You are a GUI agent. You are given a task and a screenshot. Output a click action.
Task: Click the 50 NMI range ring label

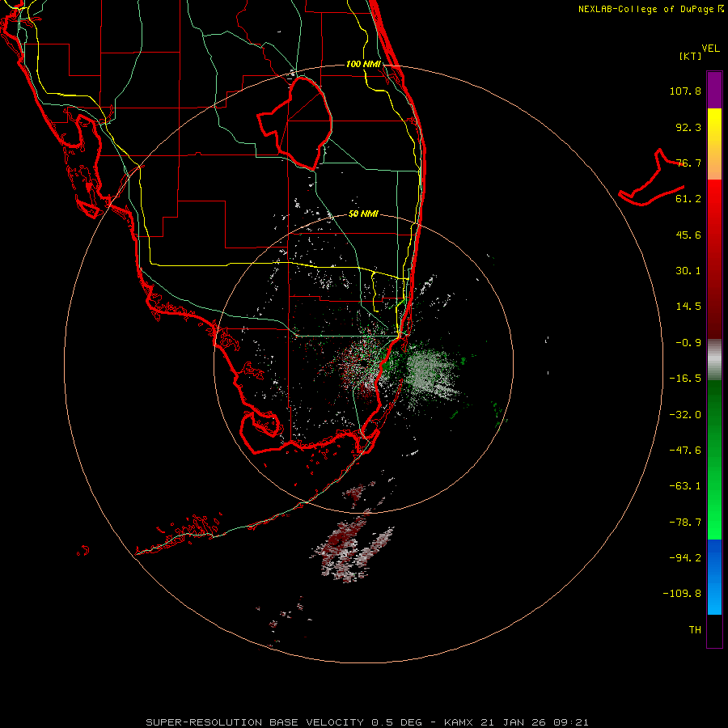point(363,214)
